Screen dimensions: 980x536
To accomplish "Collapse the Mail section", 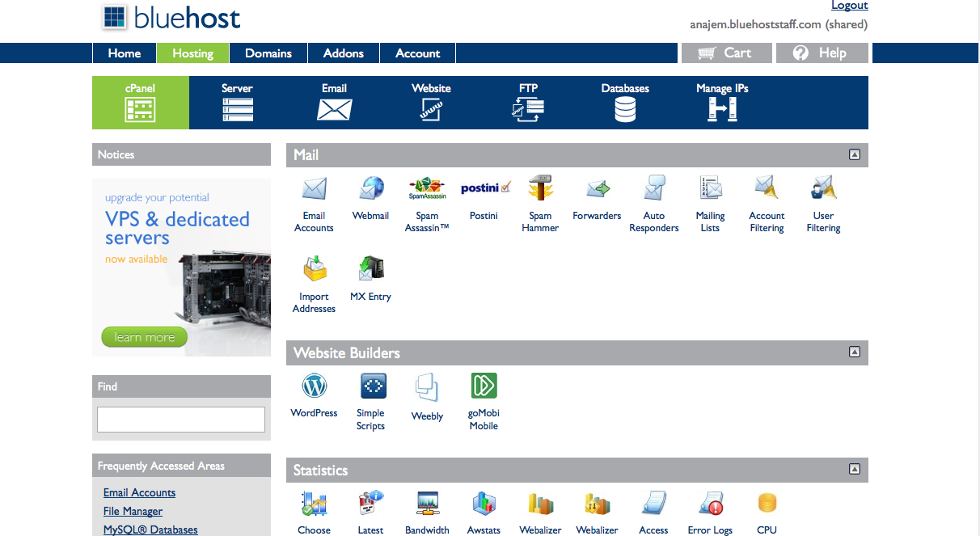I will 854,154.
